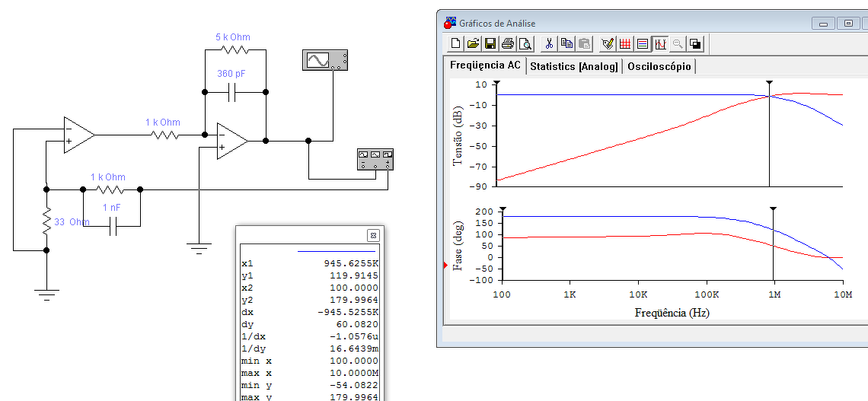Click the Gráficos de Análise window title icon
The height and width of the screenshot is (401, 868).
[x=449, y=24]
